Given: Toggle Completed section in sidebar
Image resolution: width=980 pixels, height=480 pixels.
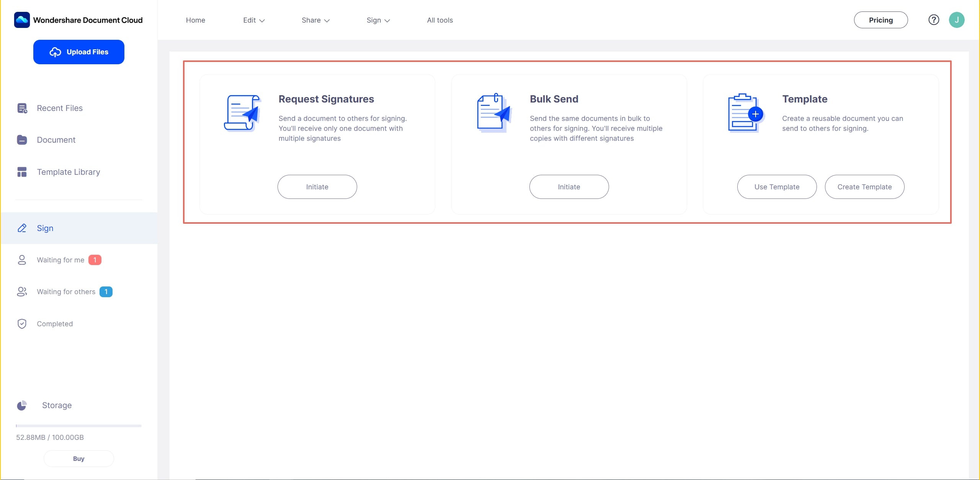Looking at the screenshot, I should (x=55, y=323).
